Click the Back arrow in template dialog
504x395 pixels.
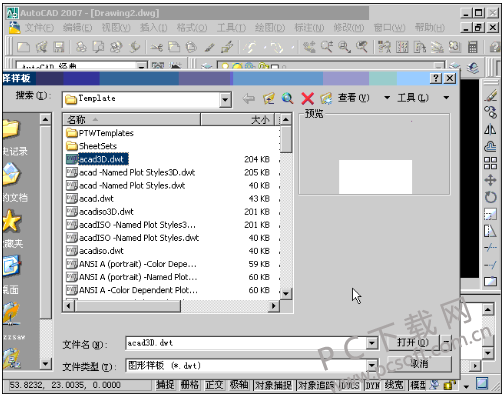pyautogui.click(x=249, y=98)
